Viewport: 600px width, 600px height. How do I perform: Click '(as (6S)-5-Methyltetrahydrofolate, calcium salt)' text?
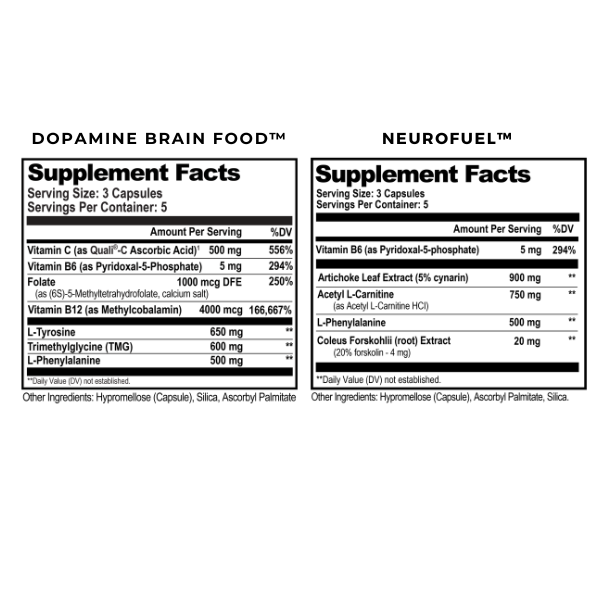122,294
